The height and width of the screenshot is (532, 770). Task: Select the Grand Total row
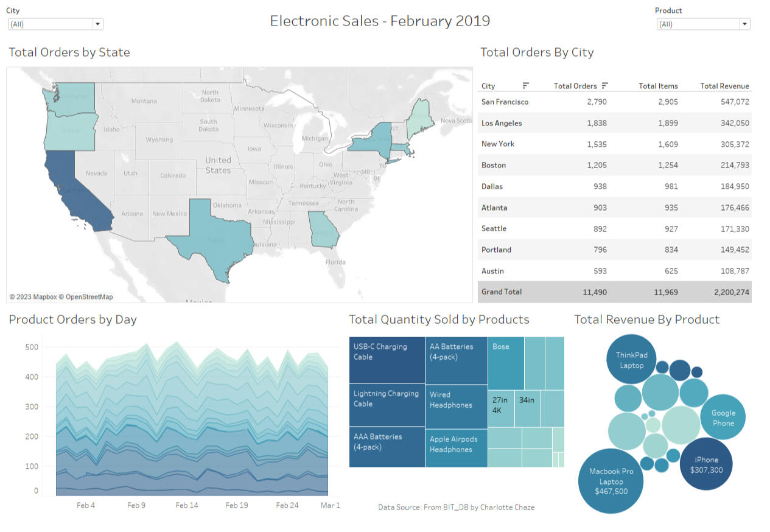615,292
